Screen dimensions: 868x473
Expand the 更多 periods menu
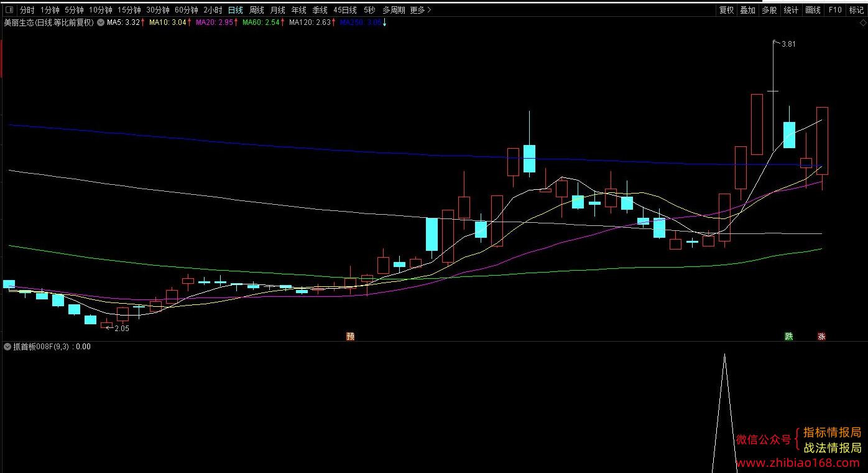coord(420,10)
